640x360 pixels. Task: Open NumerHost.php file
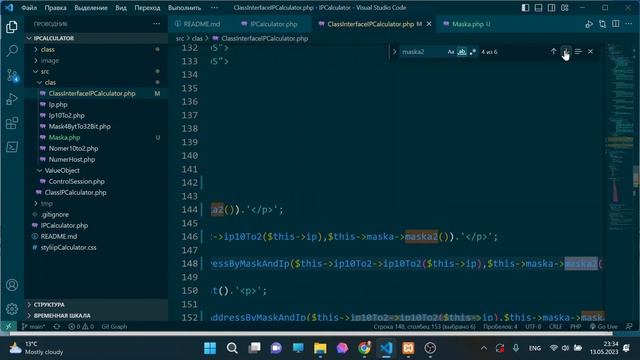pos(96,159)
